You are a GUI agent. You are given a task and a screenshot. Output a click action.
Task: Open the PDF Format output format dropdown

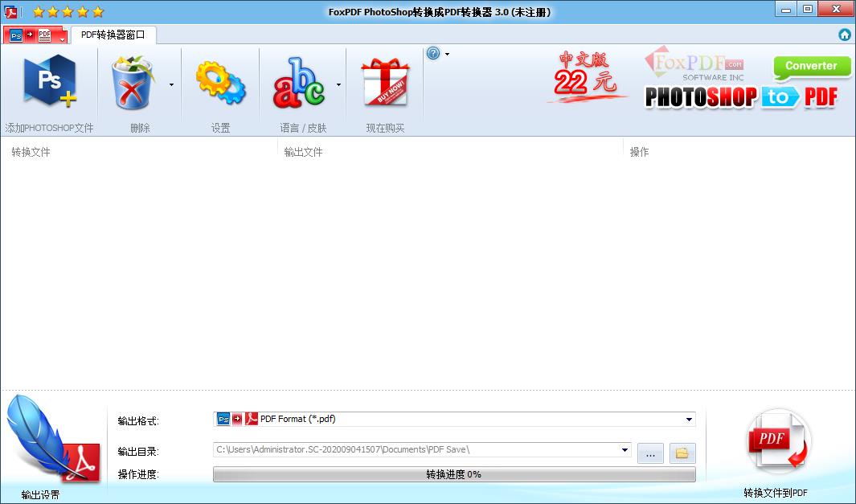pos(689,419)
